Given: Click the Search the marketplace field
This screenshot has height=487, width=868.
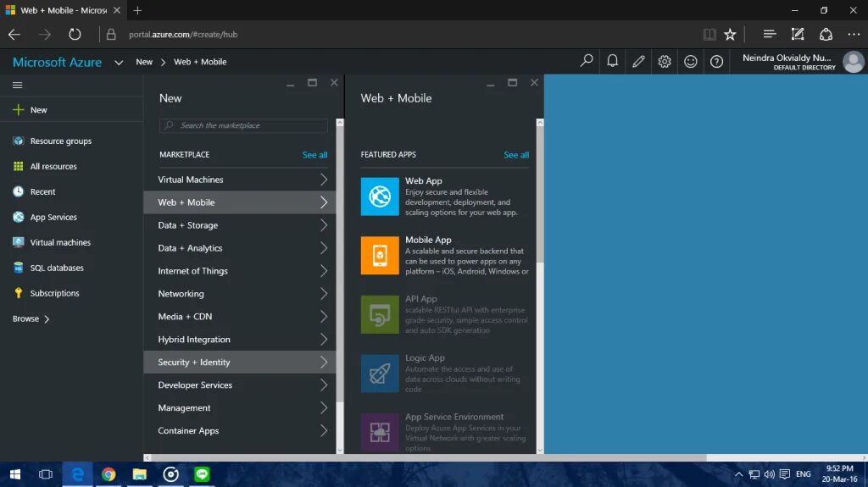Looking at the screenshot, I should [243, 125].
